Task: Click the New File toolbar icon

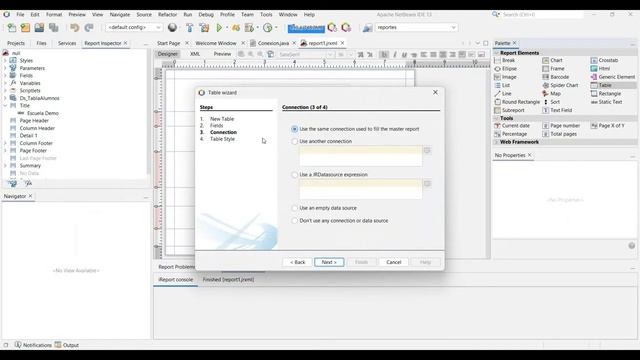Action: point(11,27)
